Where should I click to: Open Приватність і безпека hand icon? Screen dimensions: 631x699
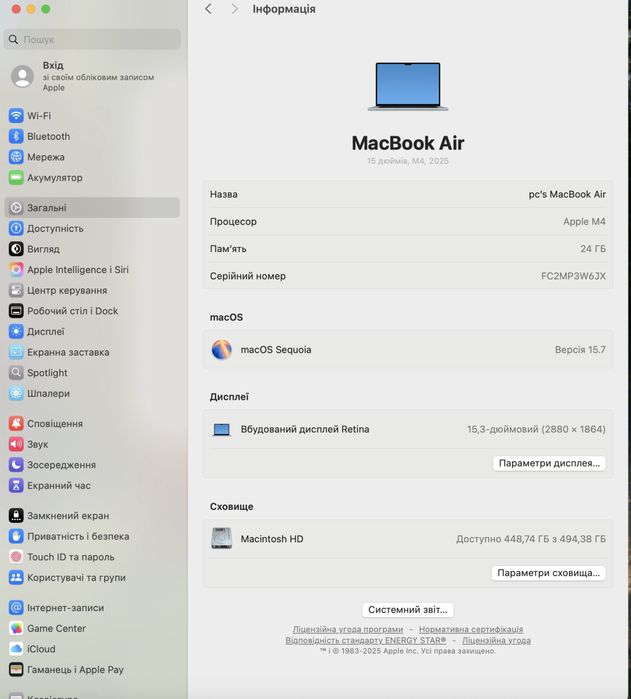point(16,536)
